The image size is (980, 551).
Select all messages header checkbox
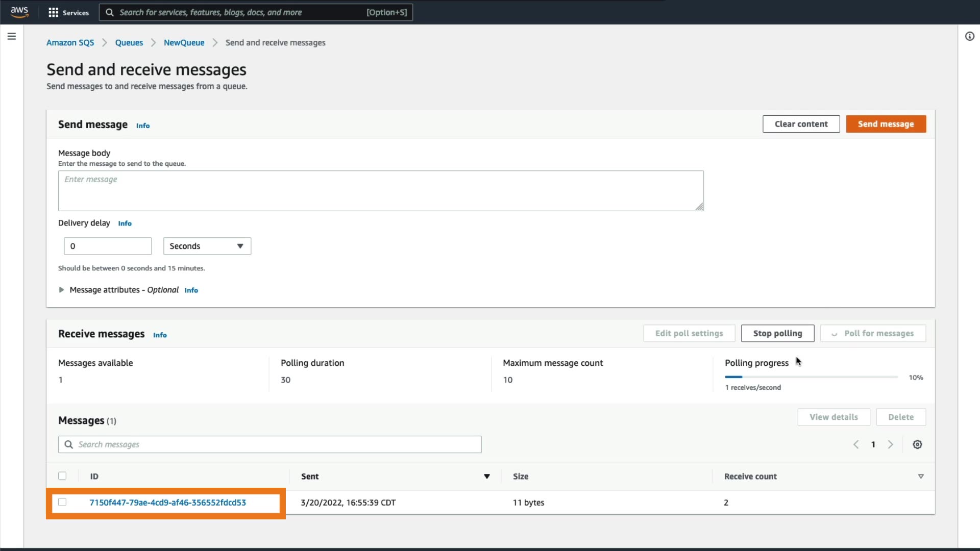point(62,476)
